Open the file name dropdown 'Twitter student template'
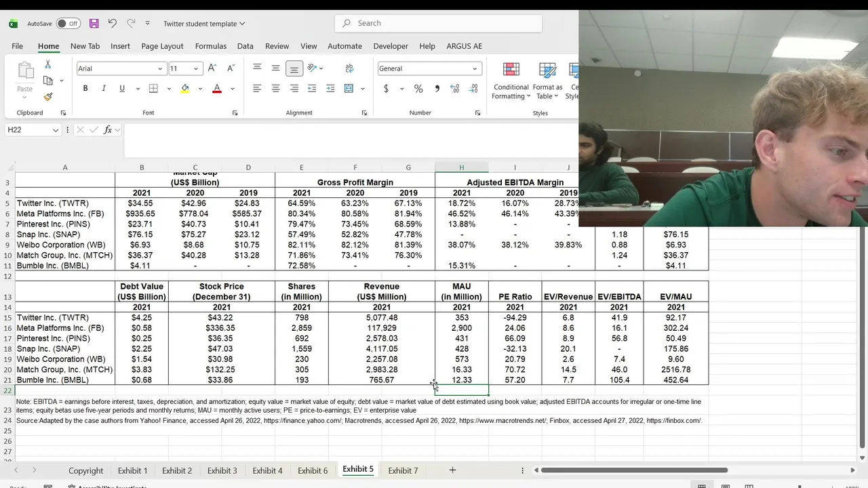This screenshot has width=868, height=488. coord(204,24)
